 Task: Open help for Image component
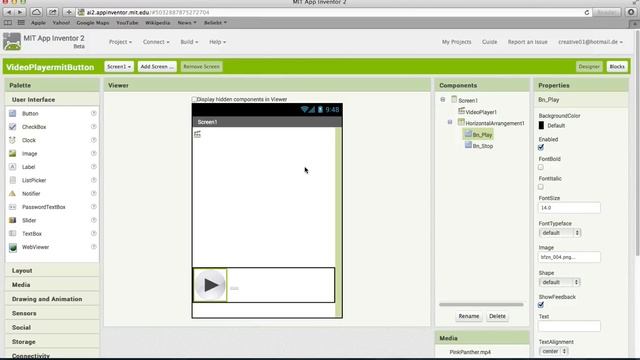coord(93,153)
